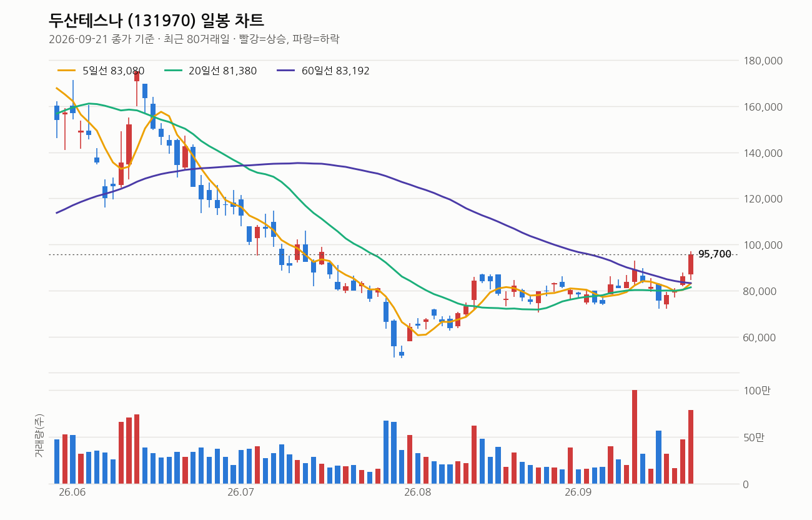Pick the green 20일선 legend line sample
812x520 pixels.
[x=173, y=71]
